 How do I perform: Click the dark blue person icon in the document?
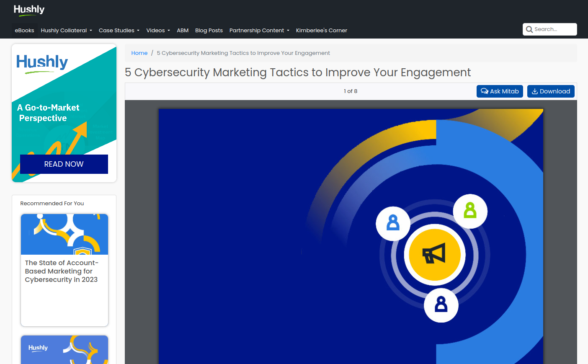click(441, 305)
